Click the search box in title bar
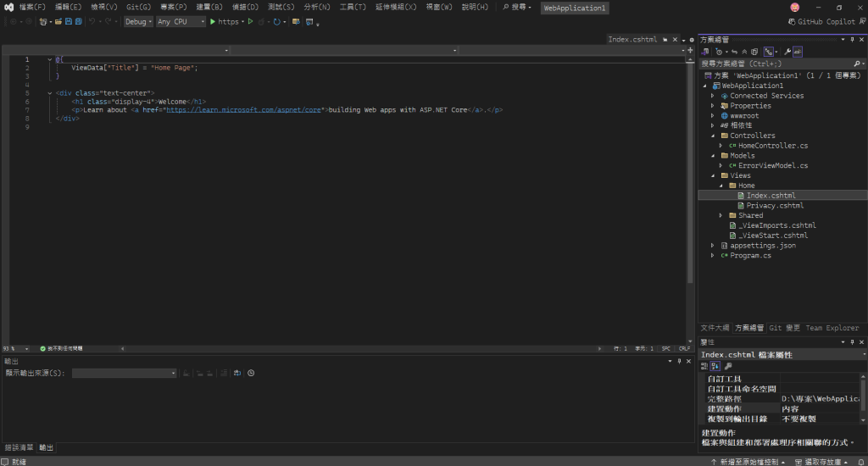Screen dimensions: 868x466 click(517, 7)
